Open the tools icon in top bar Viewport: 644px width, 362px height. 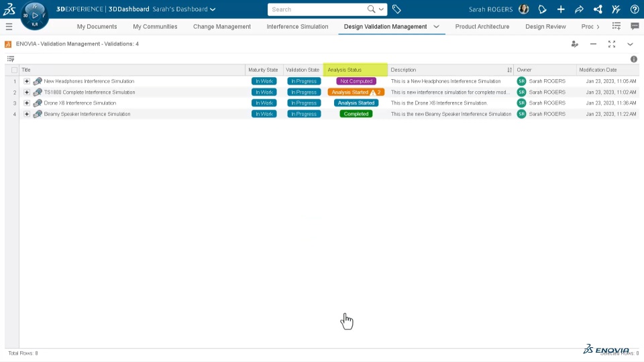(616, 9)
